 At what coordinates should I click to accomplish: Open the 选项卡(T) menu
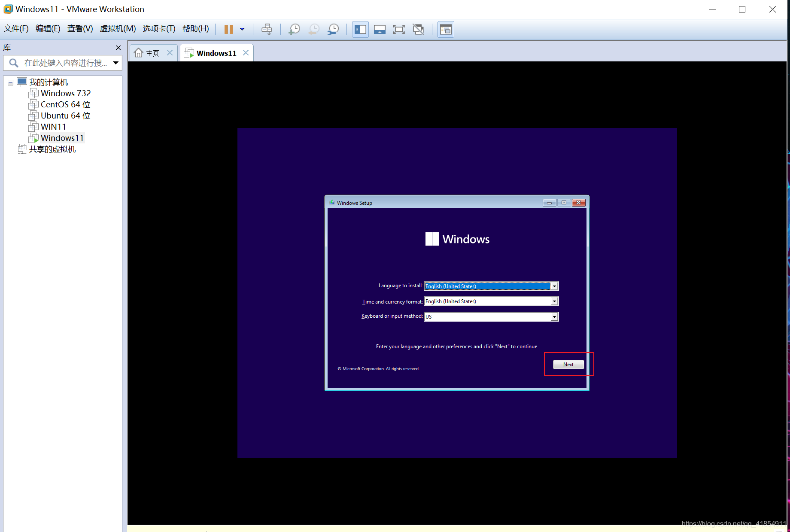[159, 29]
